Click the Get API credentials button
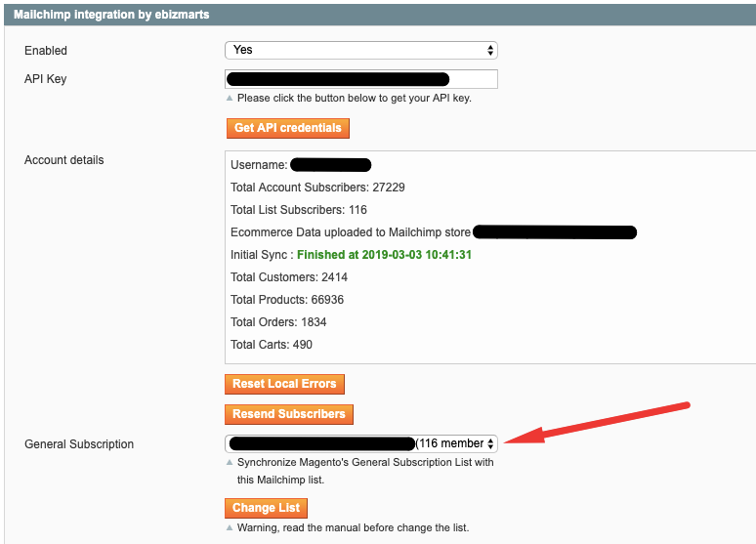Screen dimensions: 756x544 click(288, 128)
